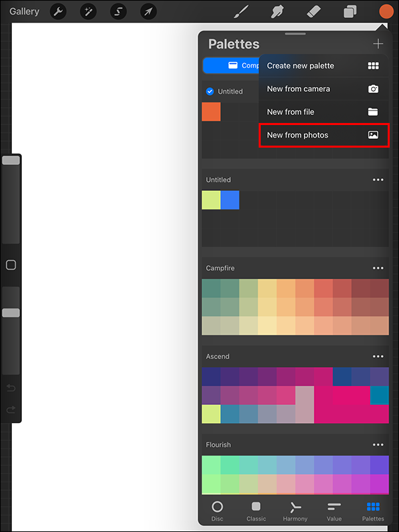Pick the lime swatch in Ascend palette
The width and height of the screenshot is (399, 532).
coord(211,414)
